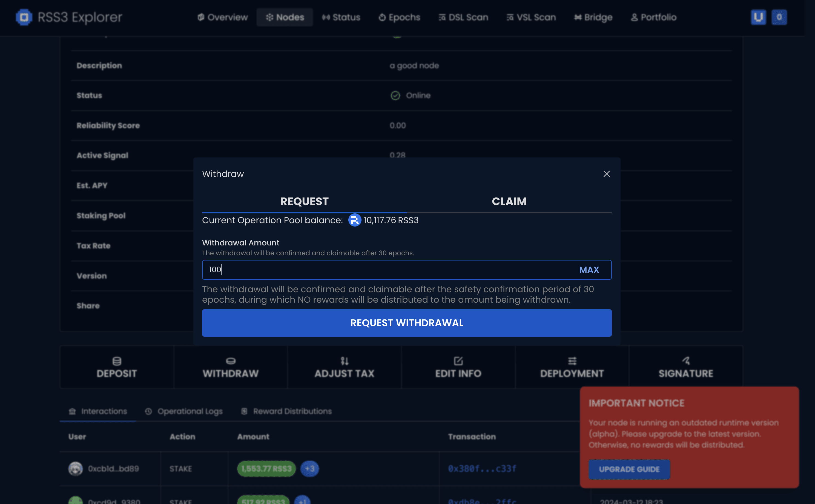Viewport: 815px width, 504px height.
Task: Click the DEPOSIT action button
Action: point(117,367)
